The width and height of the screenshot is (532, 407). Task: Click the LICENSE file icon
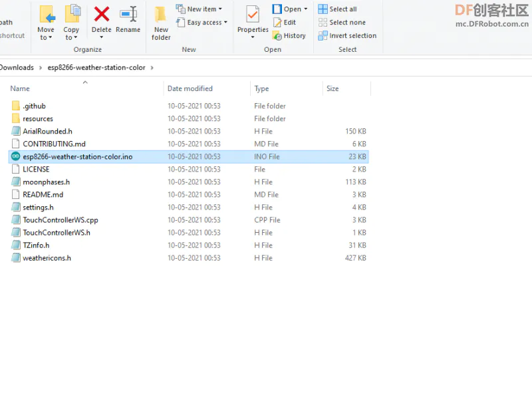15,169
